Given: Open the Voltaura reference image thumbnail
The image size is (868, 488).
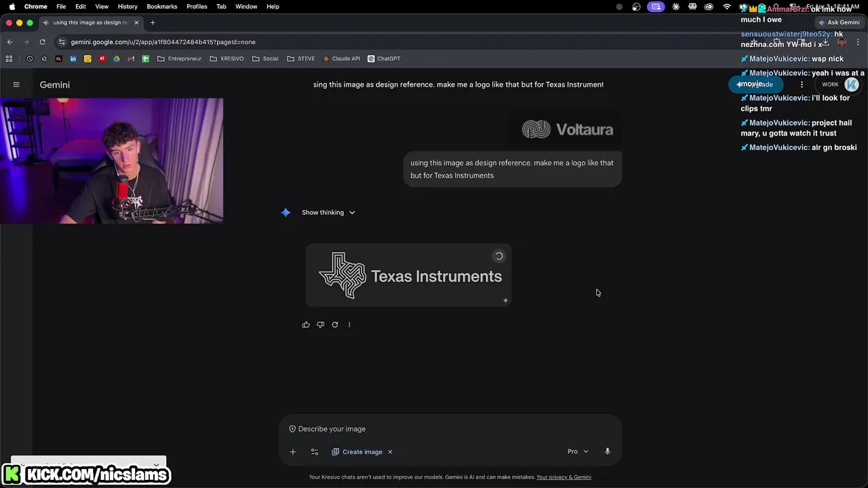Looking at the screenshot, I should (567, 129).
